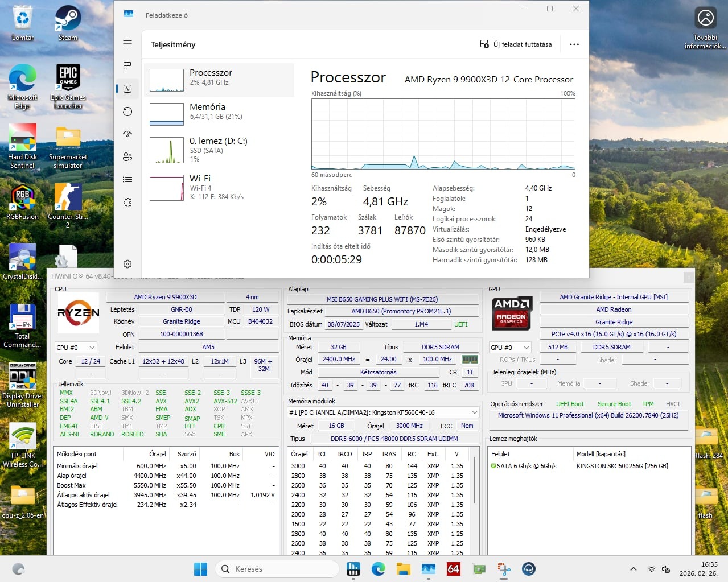The image size is (728, 582).
Task: Open the GPU #0 selector dropdown in HWiNFO
Action: coord(510,348)
